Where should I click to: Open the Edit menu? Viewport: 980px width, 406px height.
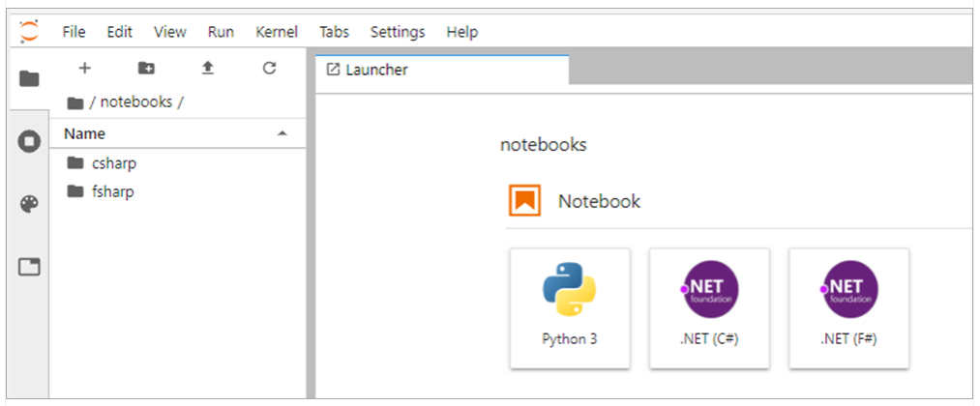119,32
